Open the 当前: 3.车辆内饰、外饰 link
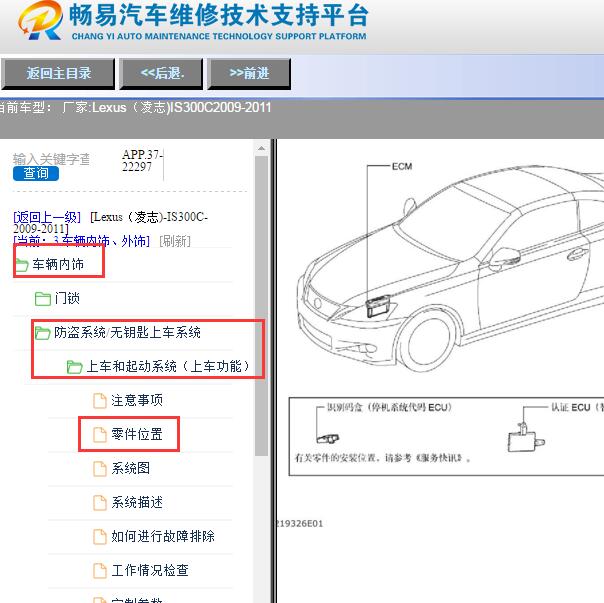 (81, 241)
